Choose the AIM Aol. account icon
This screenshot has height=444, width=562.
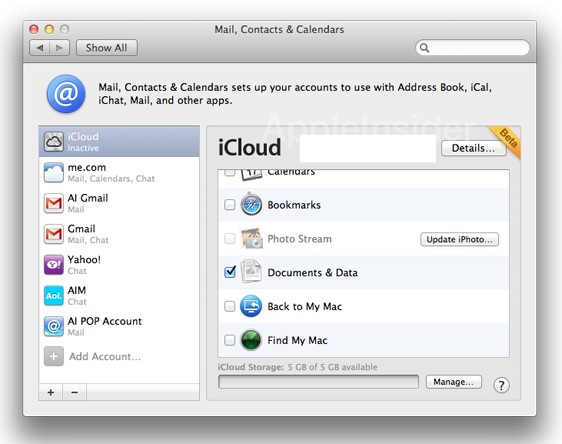tap(54, 296)
